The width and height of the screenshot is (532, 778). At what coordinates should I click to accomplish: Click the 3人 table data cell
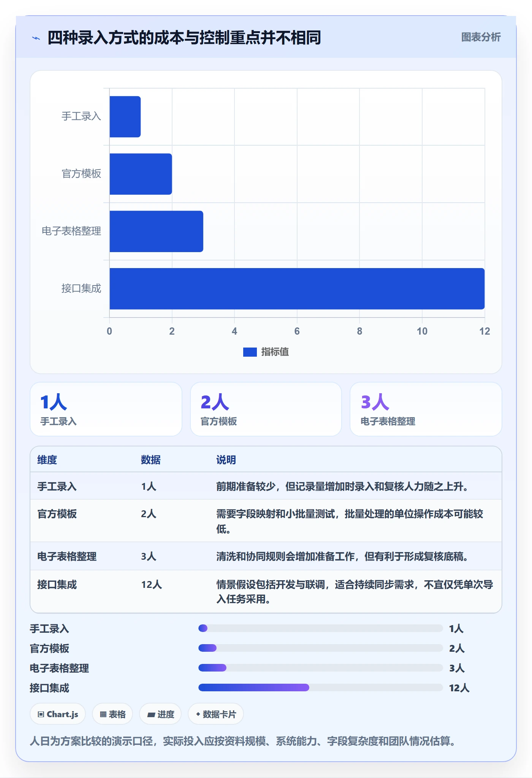pos(149,556)
